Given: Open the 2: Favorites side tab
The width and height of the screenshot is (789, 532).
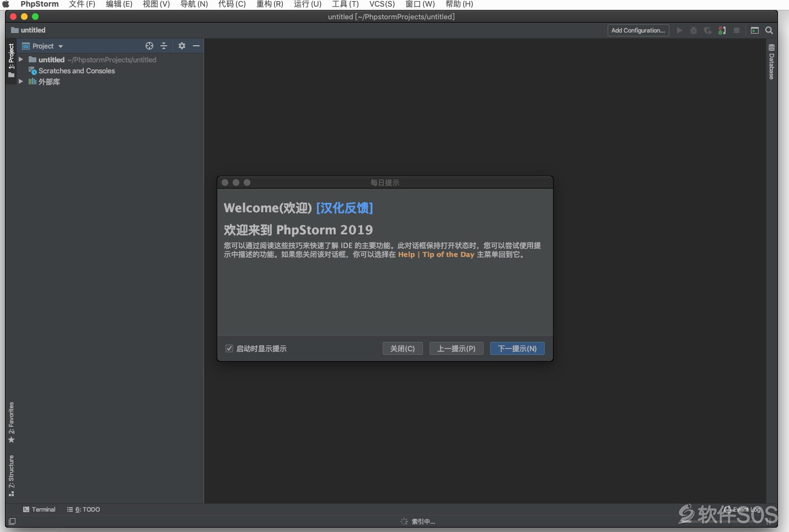Looking at the screenshot, I should click(x=11, y=422).
